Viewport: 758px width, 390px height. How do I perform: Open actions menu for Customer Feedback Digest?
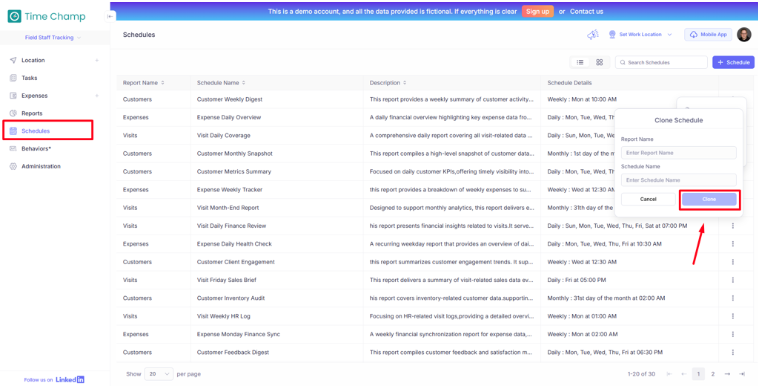click(x=733, y=352)
